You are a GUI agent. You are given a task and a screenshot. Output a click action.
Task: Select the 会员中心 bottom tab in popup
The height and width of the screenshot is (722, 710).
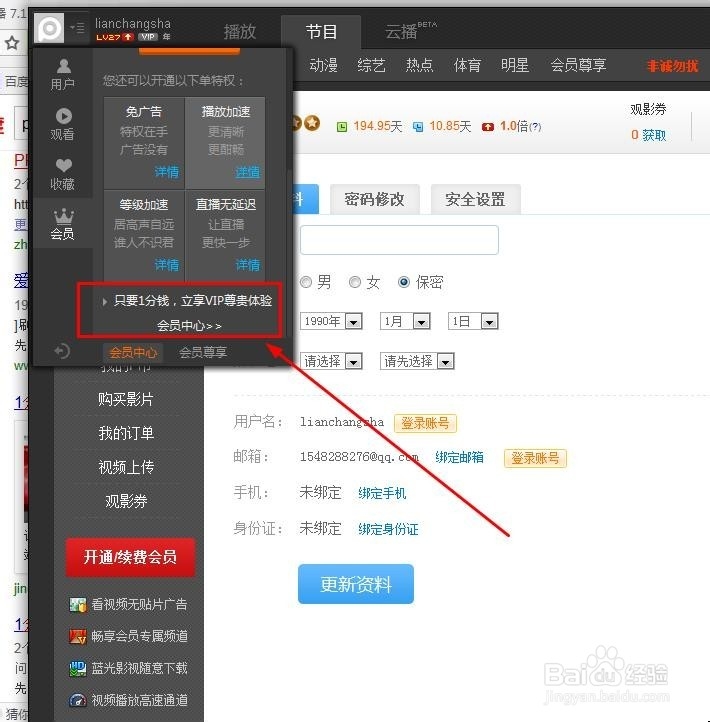click(133, 353)
